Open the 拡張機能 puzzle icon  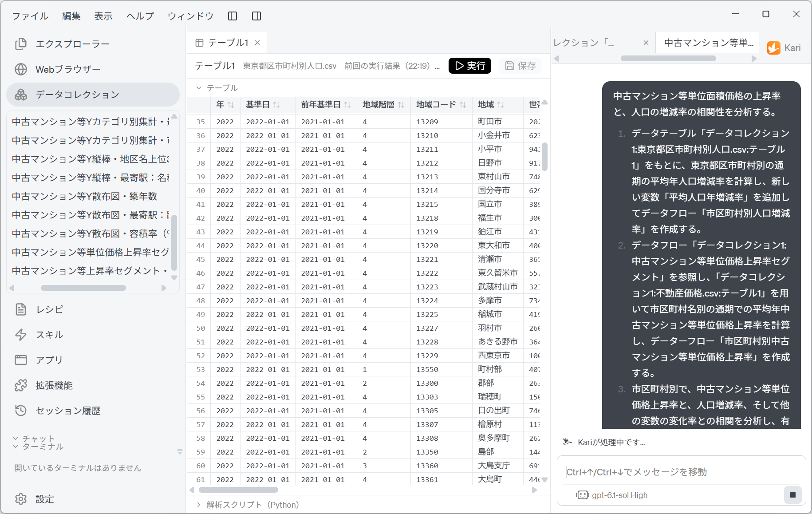click(x=21, y=385)
